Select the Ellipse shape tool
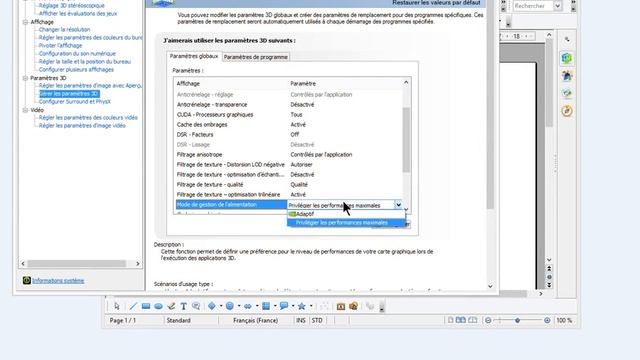Image resolution: width=640 pixels, height=360 pixels. 158,306
